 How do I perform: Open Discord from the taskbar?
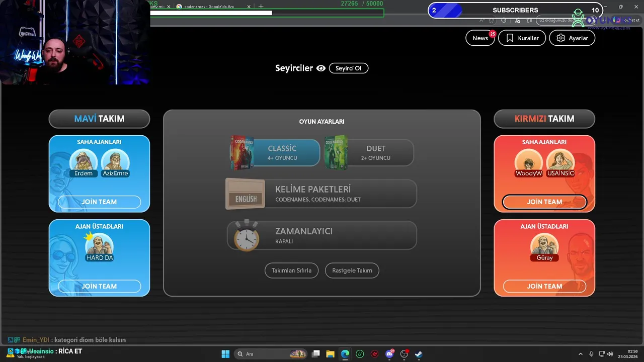[x=389, y=354]
